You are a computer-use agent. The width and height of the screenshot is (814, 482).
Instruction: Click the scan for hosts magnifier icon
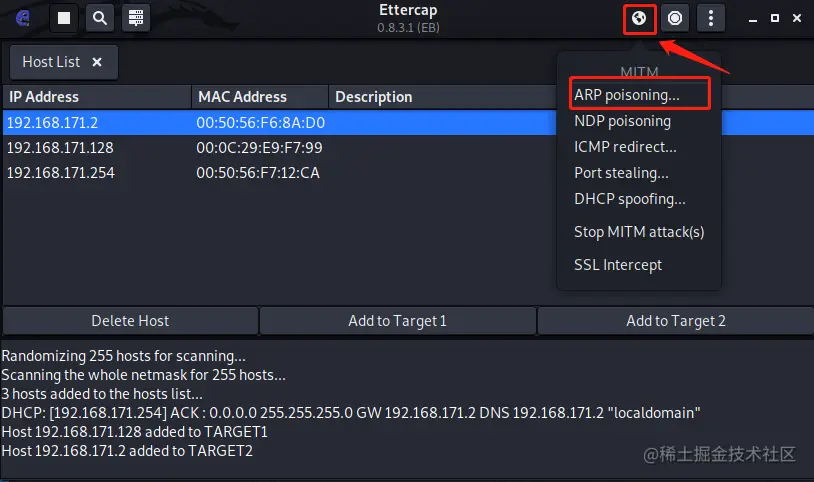pyautogui.click(x=99, y=18)
